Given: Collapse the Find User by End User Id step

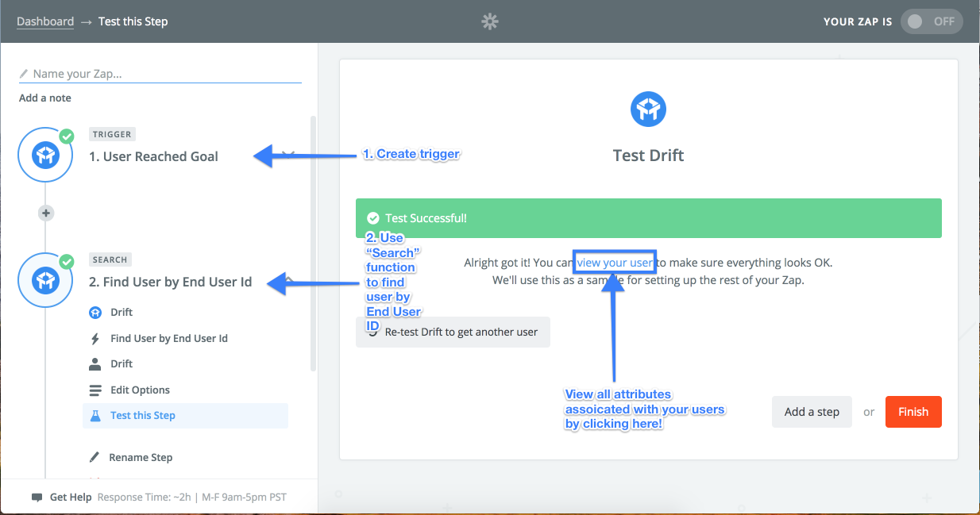Looking at the screenshot, I should point(170,282).
